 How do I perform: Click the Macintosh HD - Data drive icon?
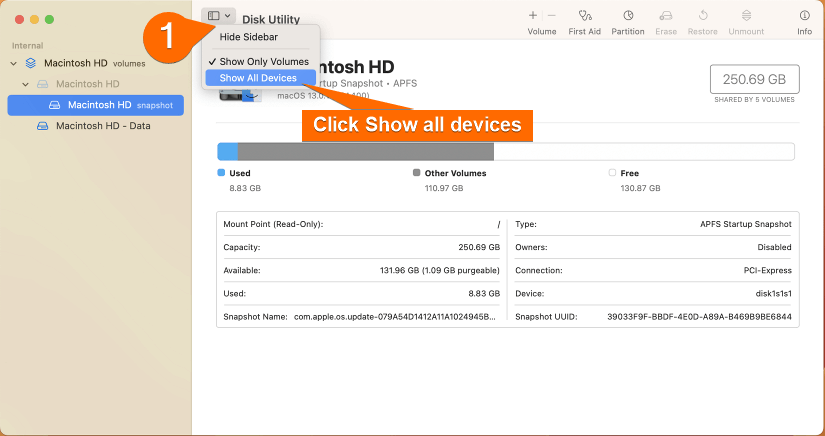(x=43, y=126)
